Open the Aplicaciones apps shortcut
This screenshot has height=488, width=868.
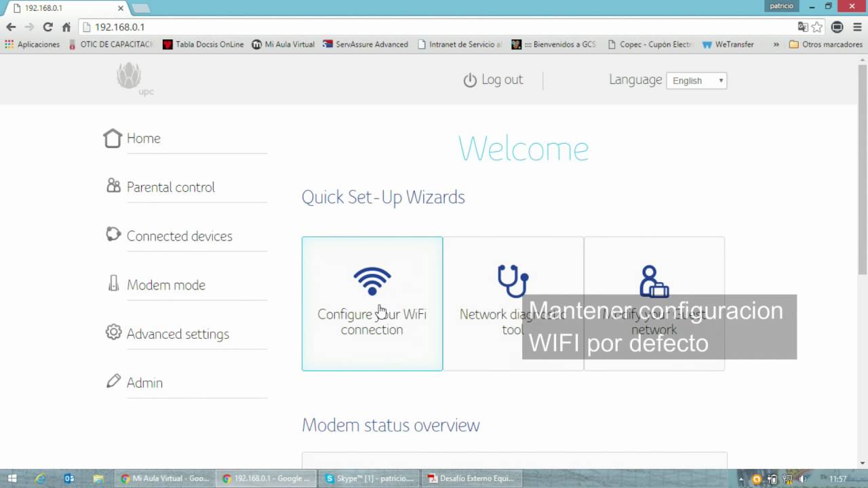tap(32, 44)
